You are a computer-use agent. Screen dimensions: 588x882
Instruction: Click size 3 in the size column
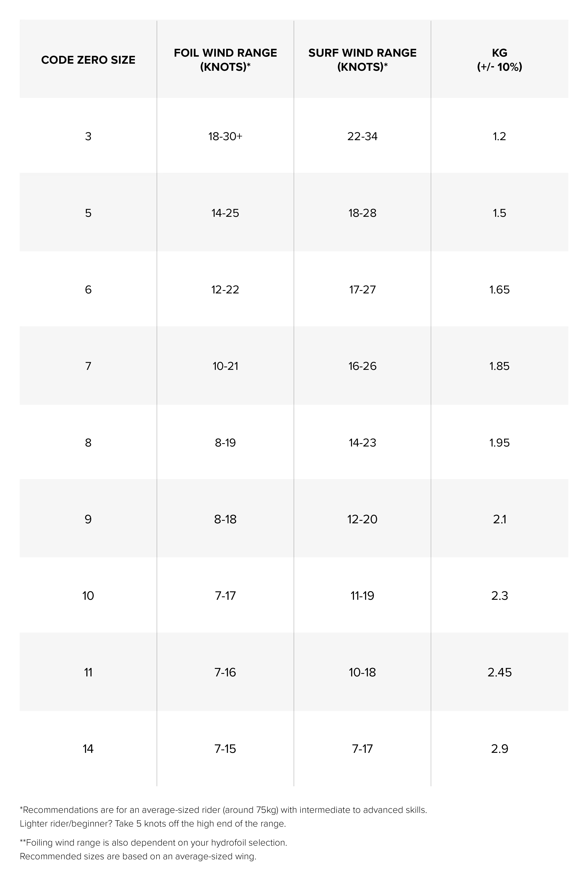(88, 136)
